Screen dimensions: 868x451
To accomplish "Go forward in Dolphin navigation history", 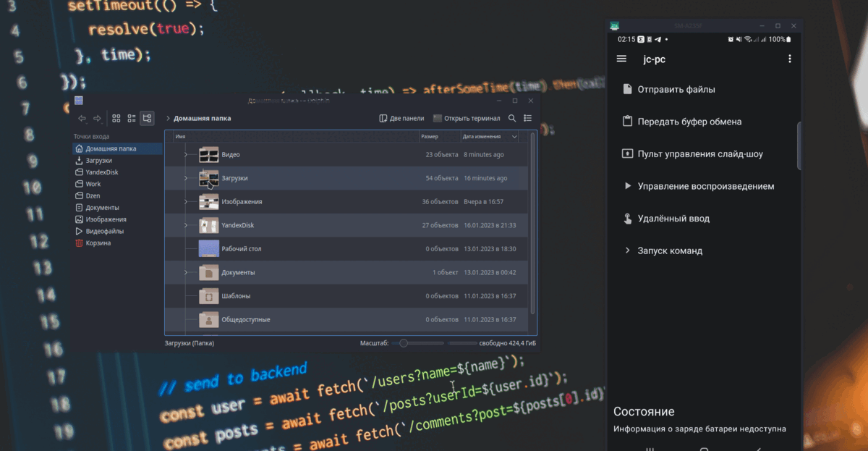I will click(x=97, y=118).
